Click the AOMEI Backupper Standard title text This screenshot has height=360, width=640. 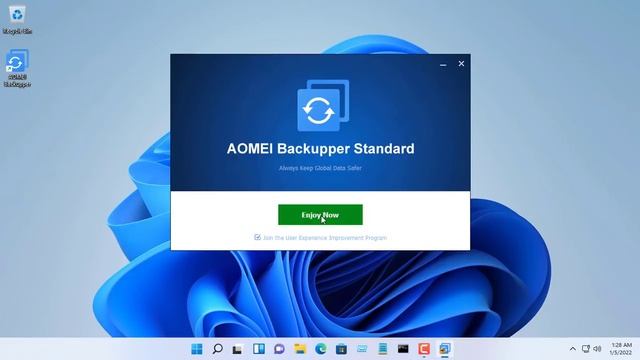coord(320,149)
